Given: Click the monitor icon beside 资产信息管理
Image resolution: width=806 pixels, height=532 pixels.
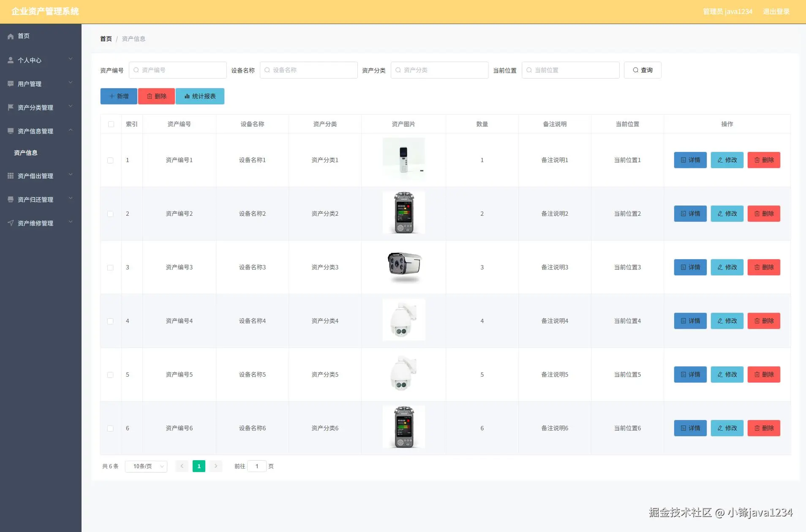Looking at the screenshot, I should [11, 131].
